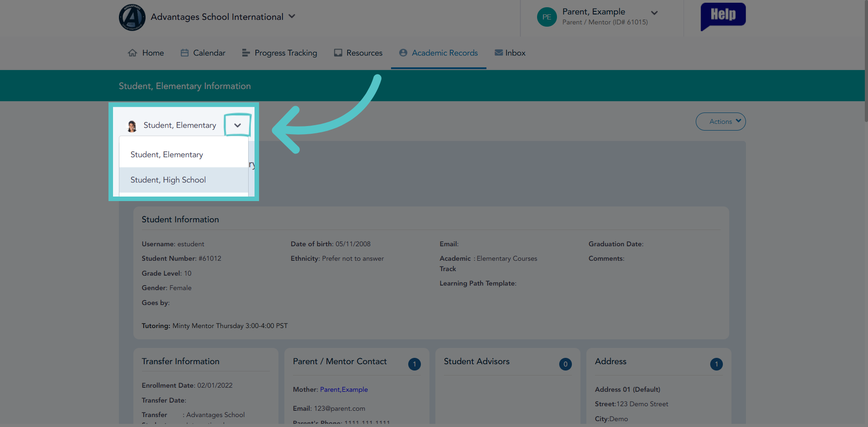This screenshot has width=868, height=427.
Task: Click the student avatar thumbnail
Action: 132,126
